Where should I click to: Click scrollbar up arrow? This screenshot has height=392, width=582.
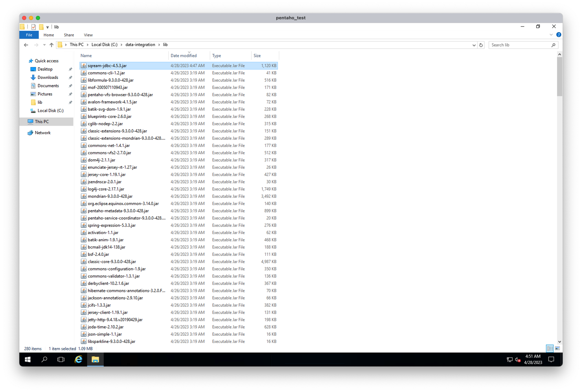(559, 55)
